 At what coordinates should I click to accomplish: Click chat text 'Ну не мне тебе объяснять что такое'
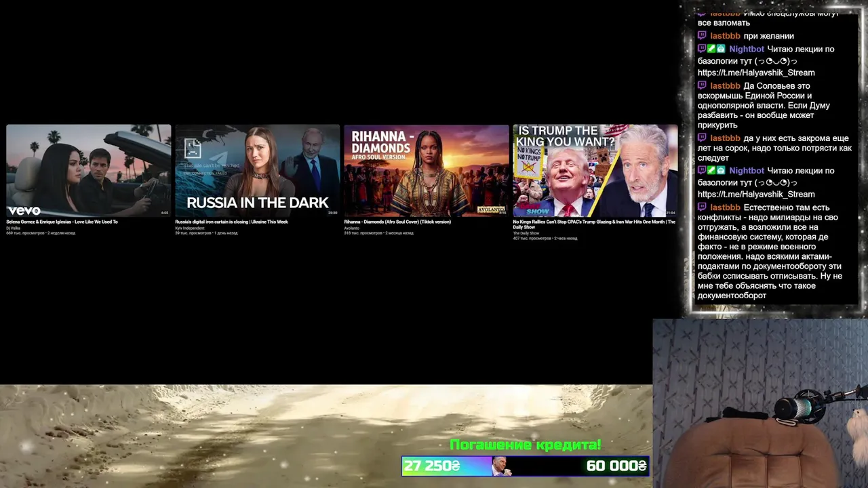coord(770,281)
